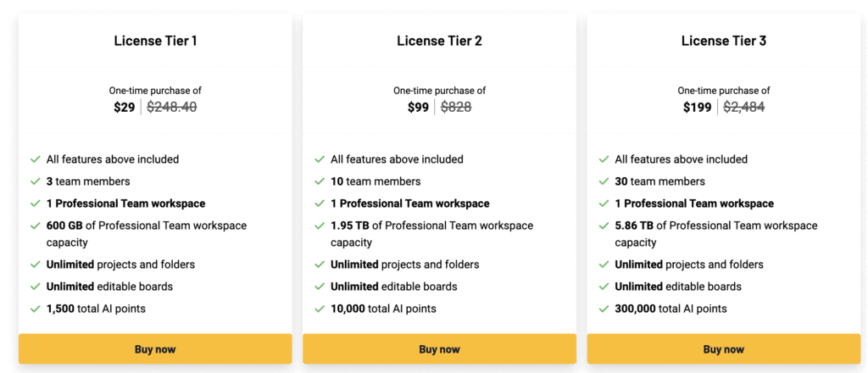Click Buy now for License Tier 1
Viewport: 868px width, 373px height.
[x=155, y=349]
